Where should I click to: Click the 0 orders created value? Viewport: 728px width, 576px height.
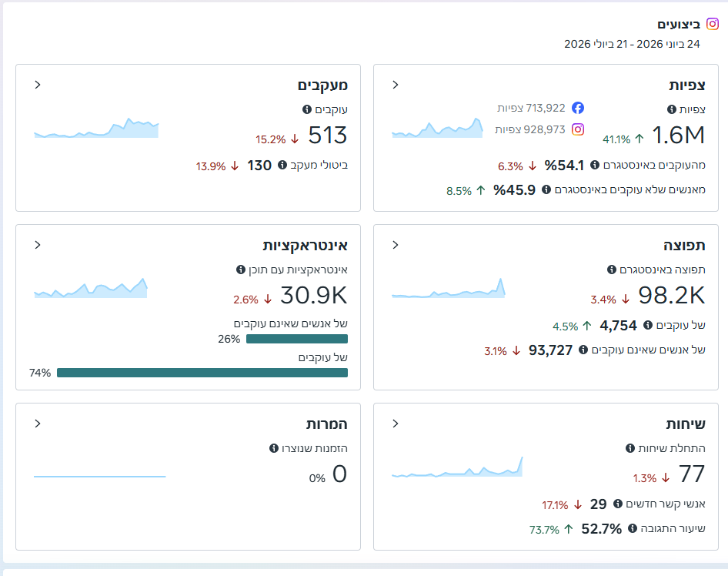coord(340,474)
